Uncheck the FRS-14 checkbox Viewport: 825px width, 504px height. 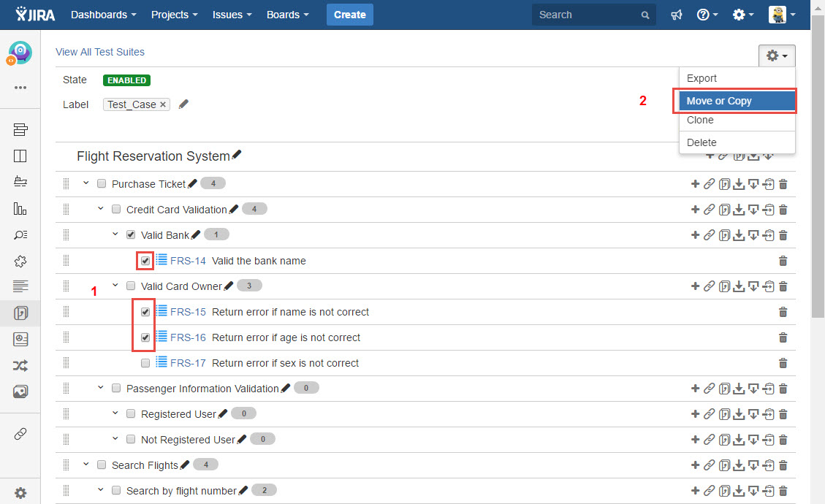pos(145,261)
